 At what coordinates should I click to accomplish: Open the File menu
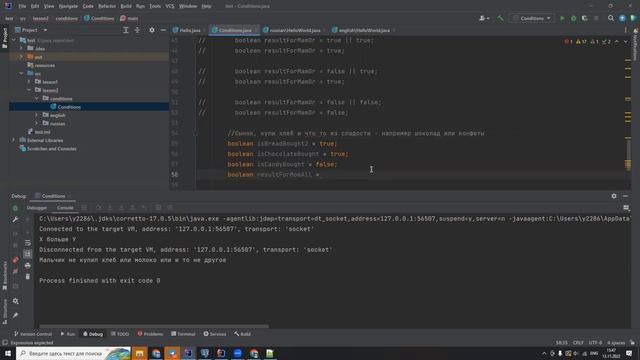tap(22, 6)
